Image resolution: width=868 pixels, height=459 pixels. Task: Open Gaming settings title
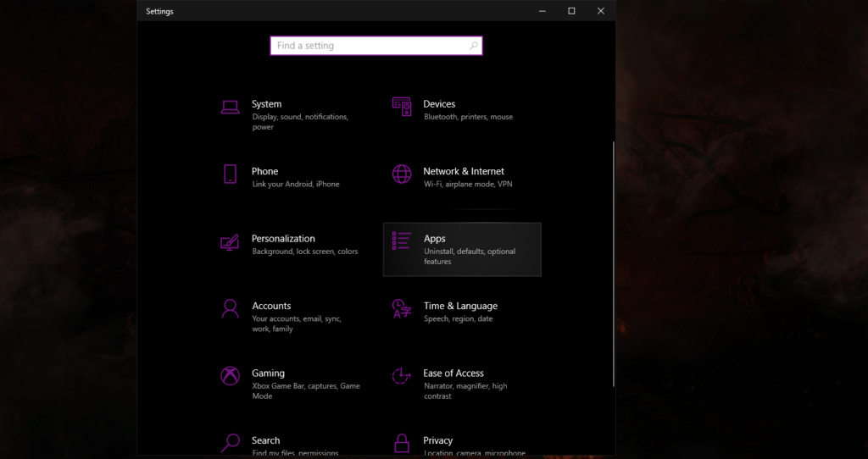268,373
